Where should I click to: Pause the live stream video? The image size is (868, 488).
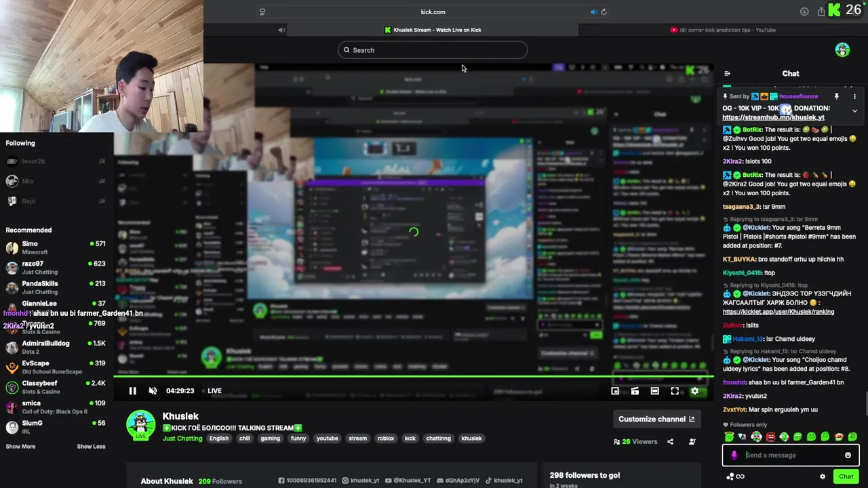click(x=132, y=391)
